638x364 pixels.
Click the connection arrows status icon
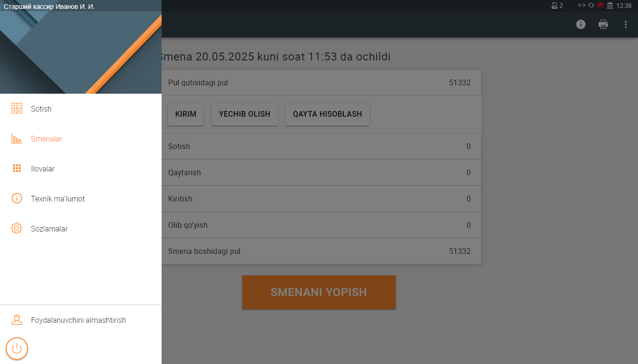click(582, 6)
